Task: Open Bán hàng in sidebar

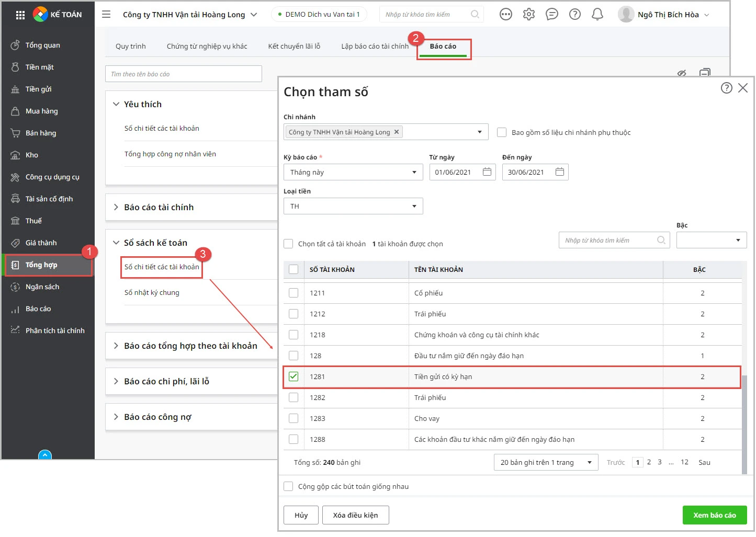Action: [x=41, y=133]
